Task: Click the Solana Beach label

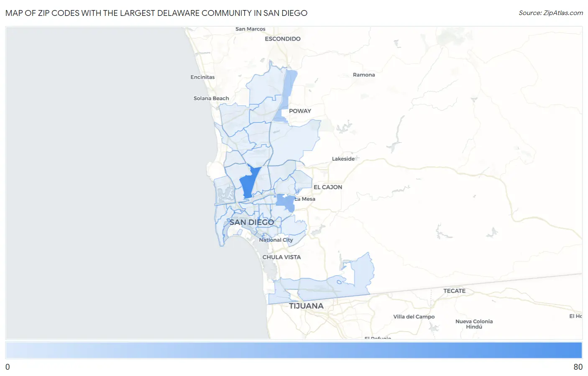Action: (x=211, y=98)
